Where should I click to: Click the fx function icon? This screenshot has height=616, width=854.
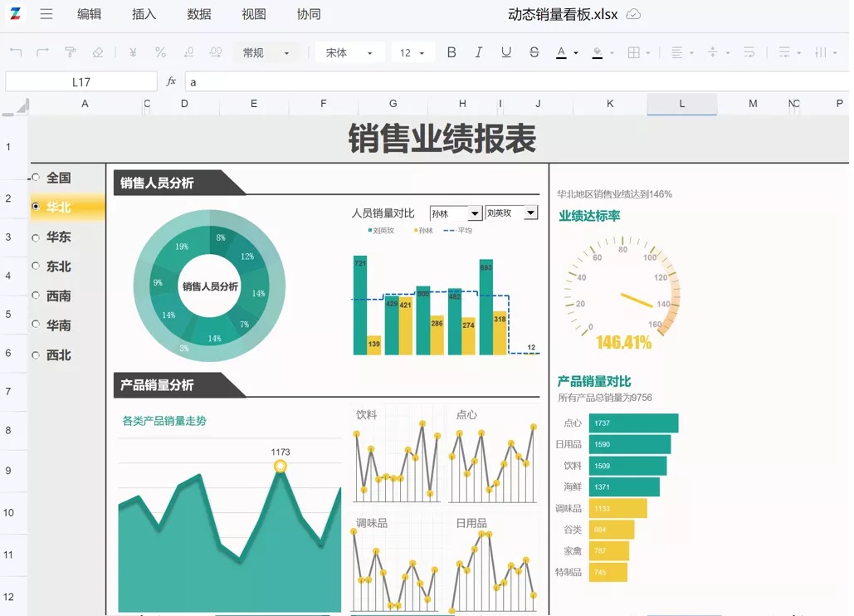tap(171, 81)
